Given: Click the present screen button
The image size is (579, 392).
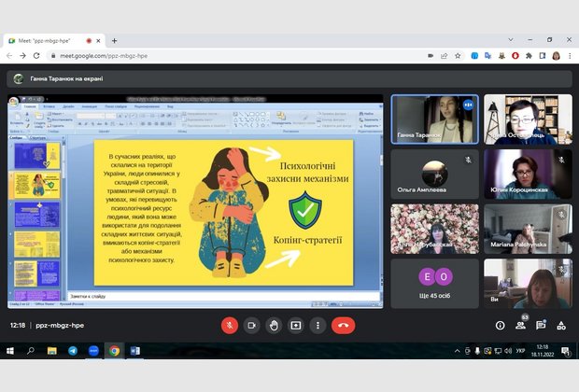Looking at the screenshot, I should (x=295, y=325).
